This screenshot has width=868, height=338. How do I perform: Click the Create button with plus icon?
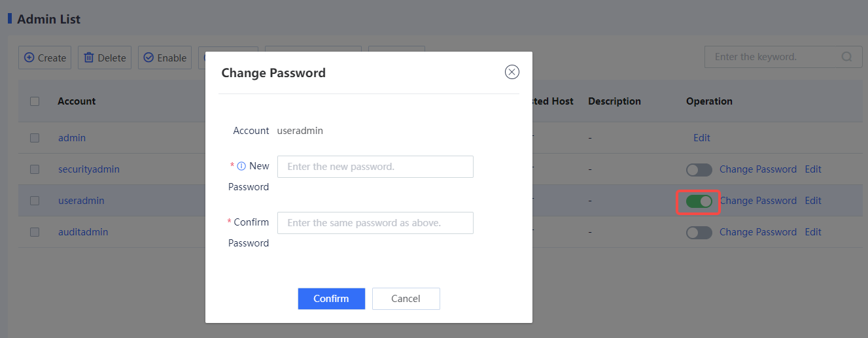(x=45, y=58)
